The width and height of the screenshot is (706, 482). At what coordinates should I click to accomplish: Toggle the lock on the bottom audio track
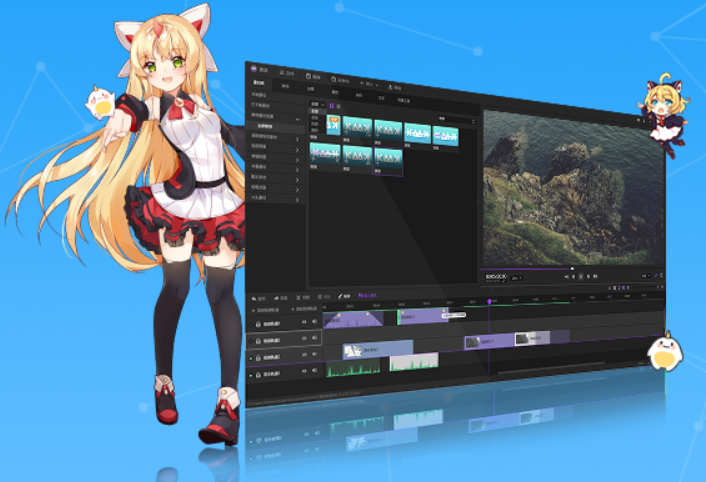click(x=258, y=374)
